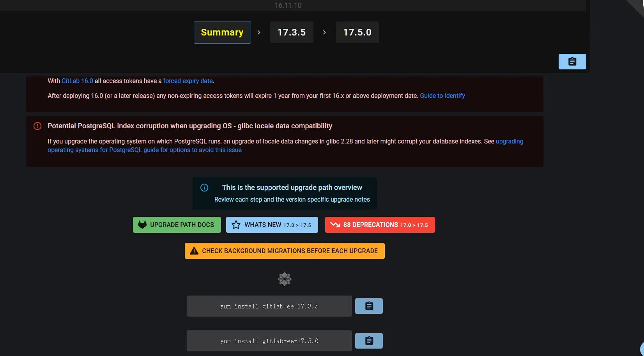The image size is (644, 356).
Task: Show the 88 Deprecations list
Action: coord(380,225)
